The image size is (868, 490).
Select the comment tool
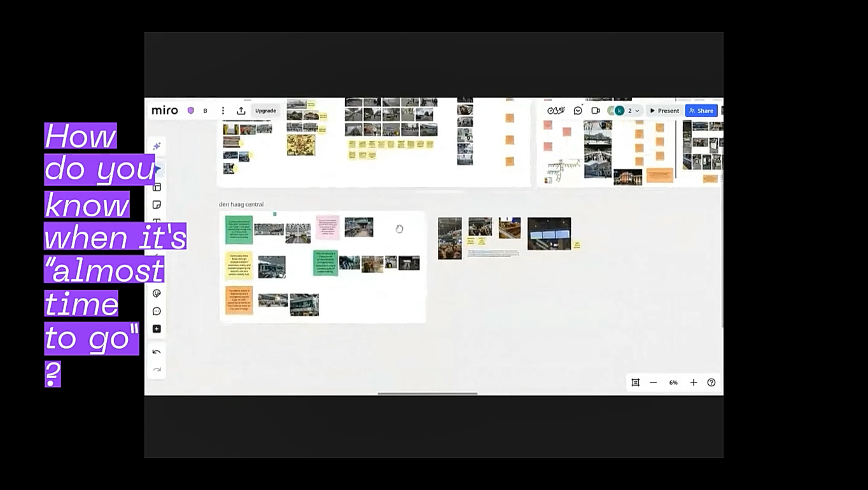[157, 311]
